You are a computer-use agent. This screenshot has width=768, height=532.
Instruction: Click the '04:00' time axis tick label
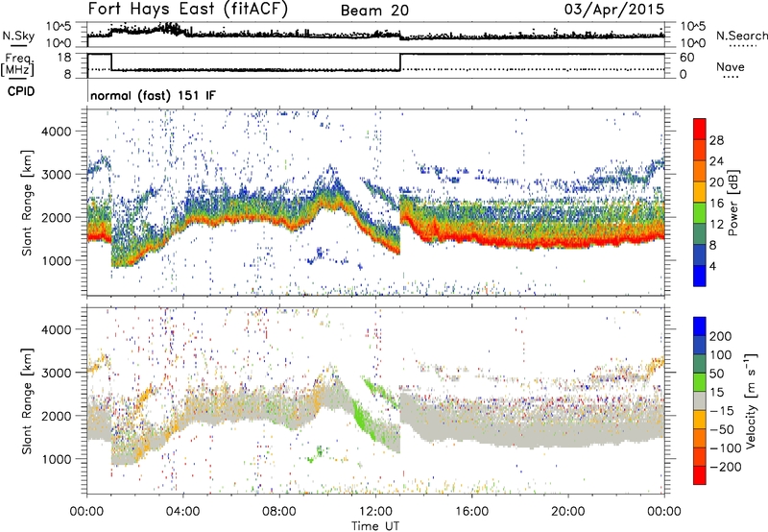point(182,512)
